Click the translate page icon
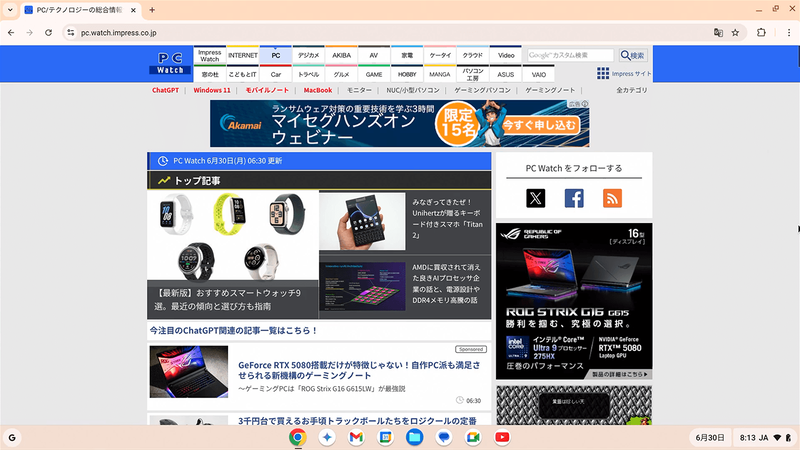The height and width of the screenshot is (450, 800). click(x=718, y=33)
